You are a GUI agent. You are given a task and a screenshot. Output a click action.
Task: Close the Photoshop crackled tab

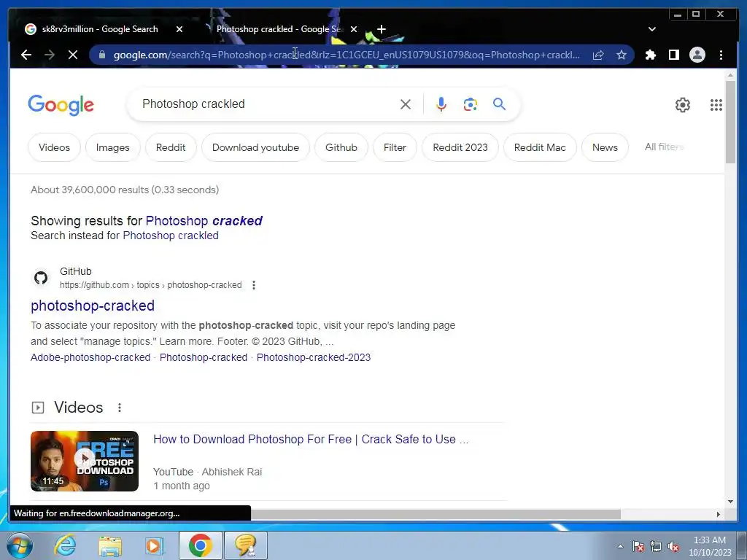tap(354, 29)
